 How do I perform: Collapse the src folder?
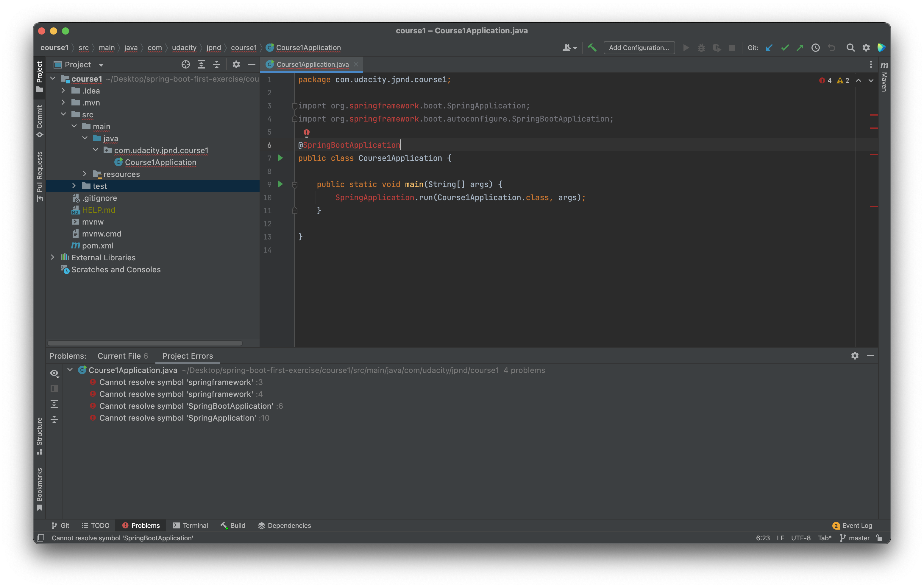(x=63, y=114)
